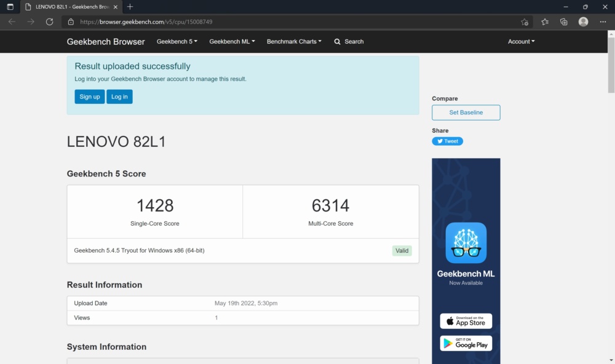Viewport: 615px width, 364px height.
Task: Open Search in the navigation bar
Action: [349, 42]
